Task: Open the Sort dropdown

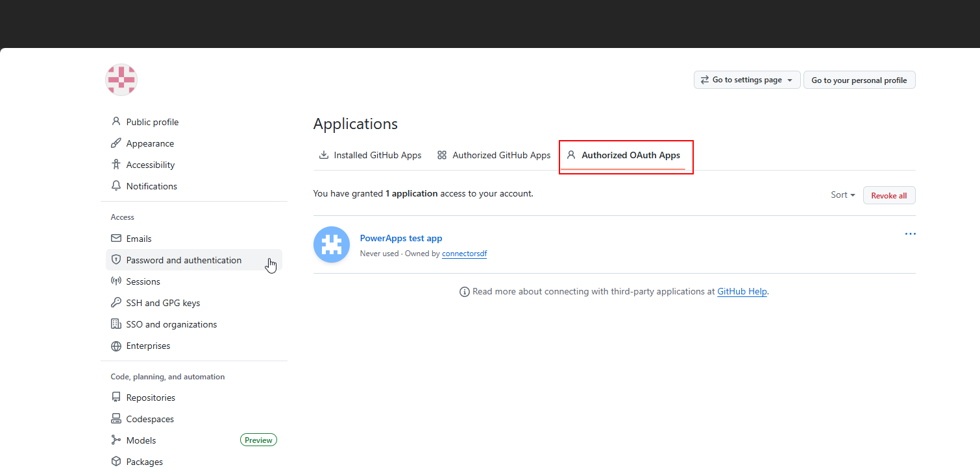Action: click(843, 195)
